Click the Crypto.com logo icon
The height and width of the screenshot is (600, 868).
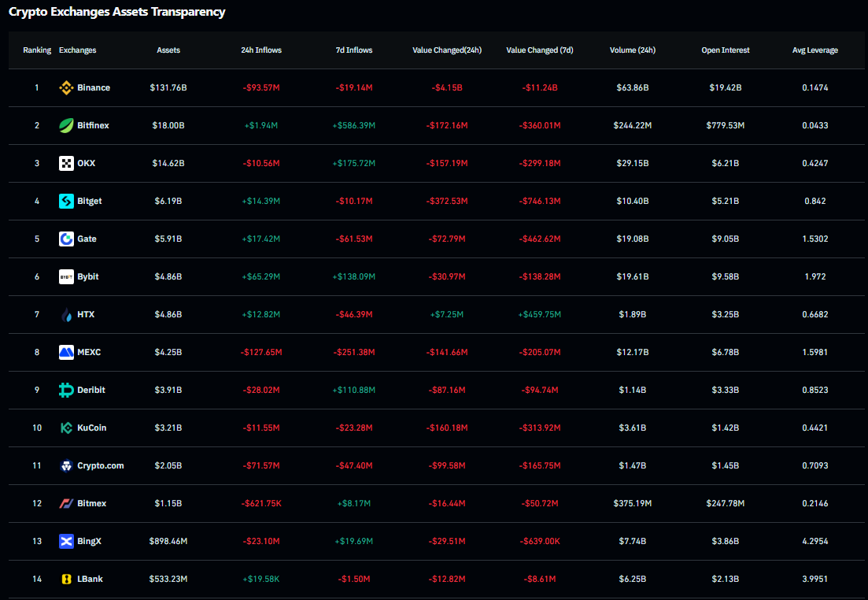point(66,465)
